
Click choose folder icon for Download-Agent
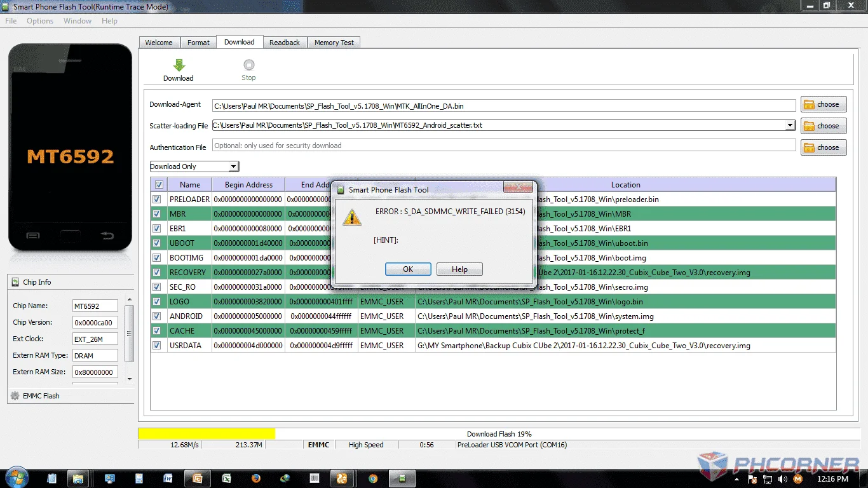(x=809, y=104)
